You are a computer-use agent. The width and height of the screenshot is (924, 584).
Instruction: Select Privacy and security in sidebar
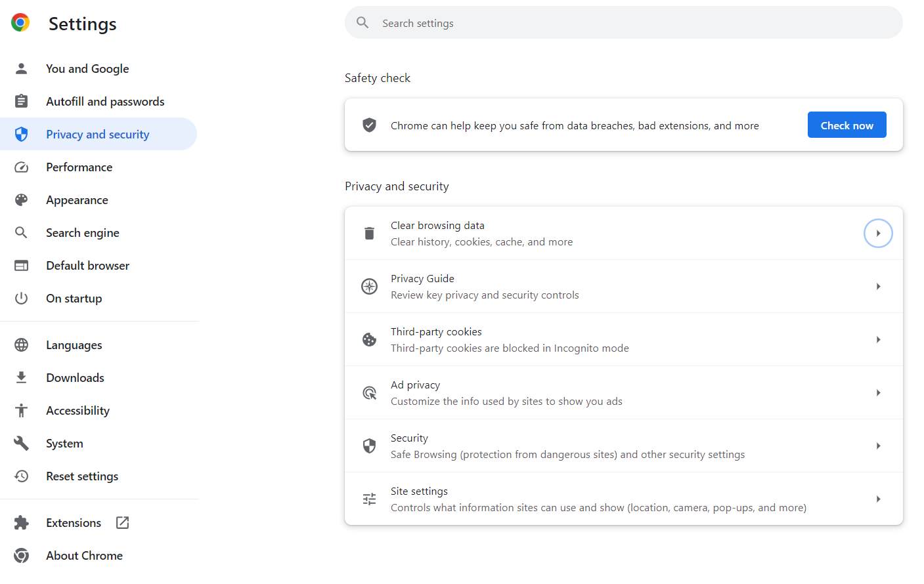click(x=99, y=134)
